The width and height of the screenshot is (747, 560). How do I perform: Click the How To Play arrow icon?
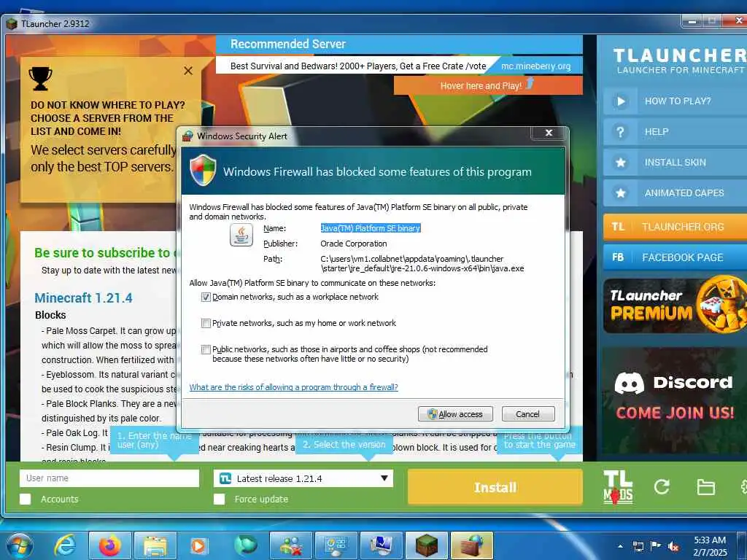[620, 101]
